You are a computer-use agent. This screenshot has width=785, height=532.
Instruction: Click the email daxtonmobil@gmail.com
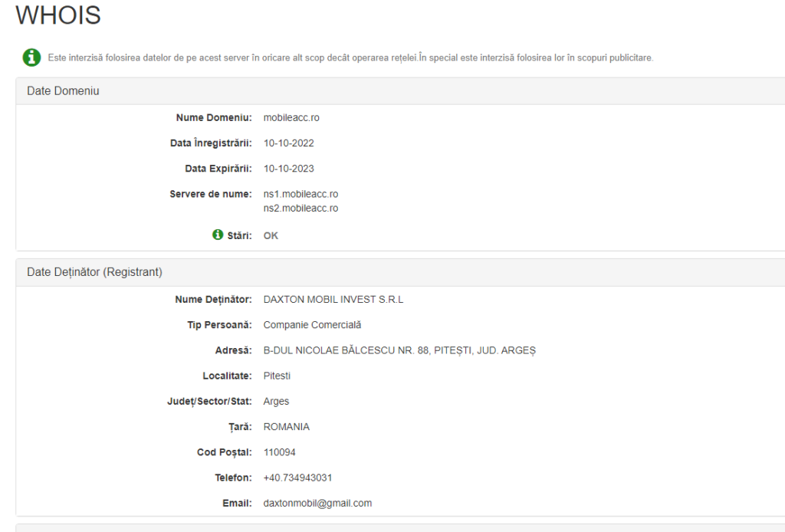coord(318,504)
